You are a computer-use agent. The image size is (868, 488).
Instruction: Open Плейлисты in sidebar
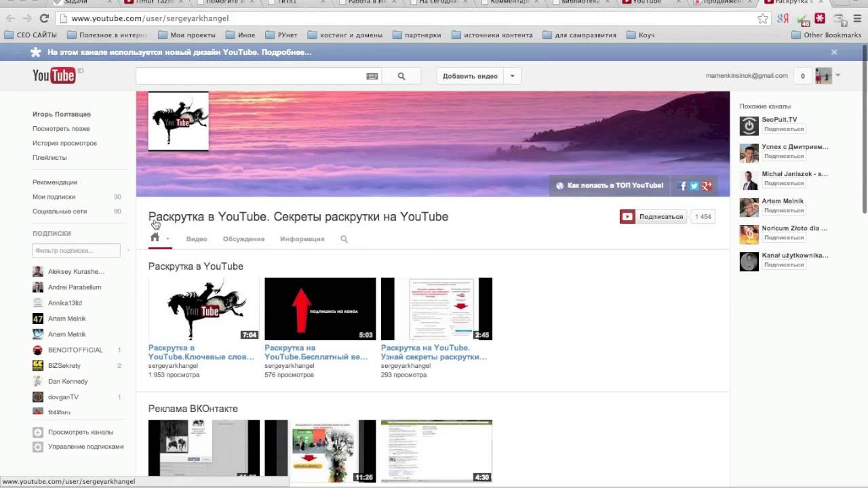(50, 158)
